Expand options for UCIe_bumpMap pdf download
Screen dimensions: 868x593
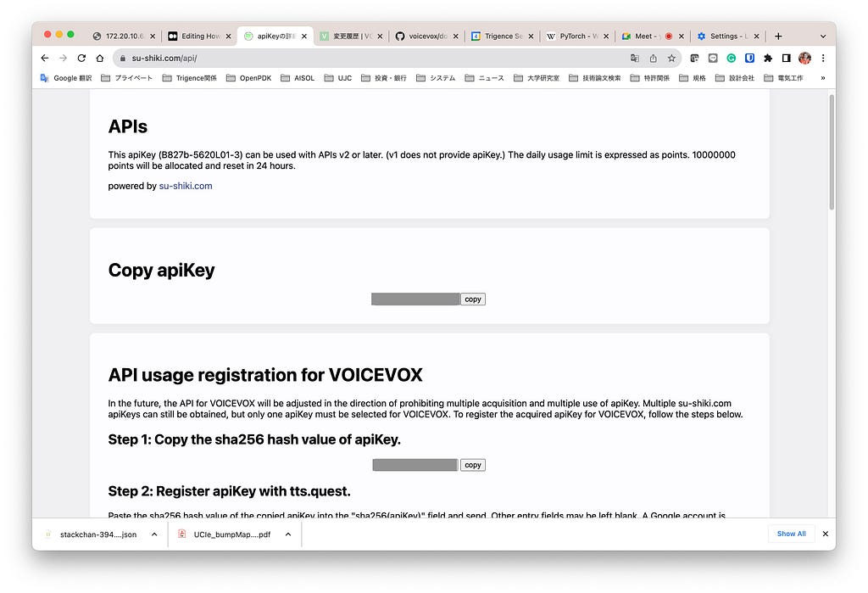pyautogui.click(x=288, y=534)
